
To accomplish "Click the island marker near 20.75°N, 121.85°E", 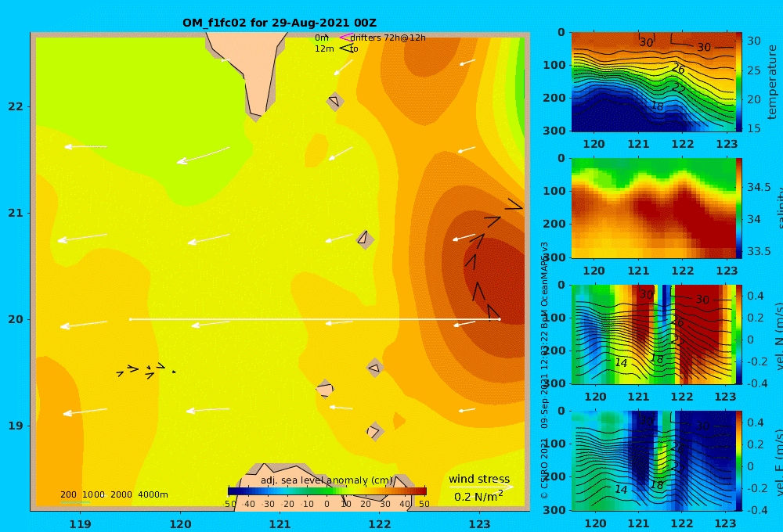I will coord(365,239).
